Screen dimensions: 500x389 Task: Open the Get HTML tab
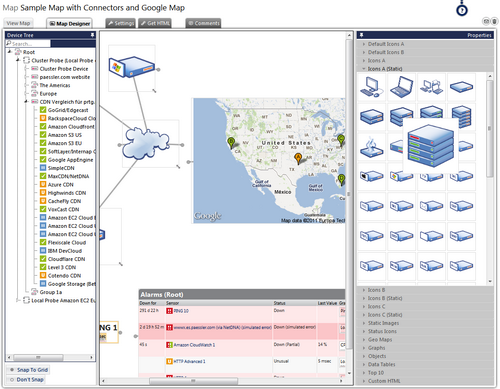coord(155,23)
